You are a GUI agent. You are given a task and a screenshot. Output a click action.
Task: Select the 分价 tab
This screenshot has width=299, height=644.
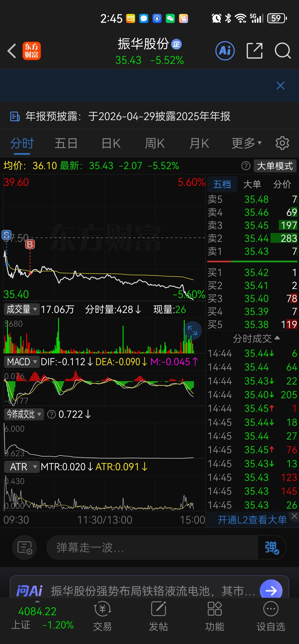pos(282,184)
